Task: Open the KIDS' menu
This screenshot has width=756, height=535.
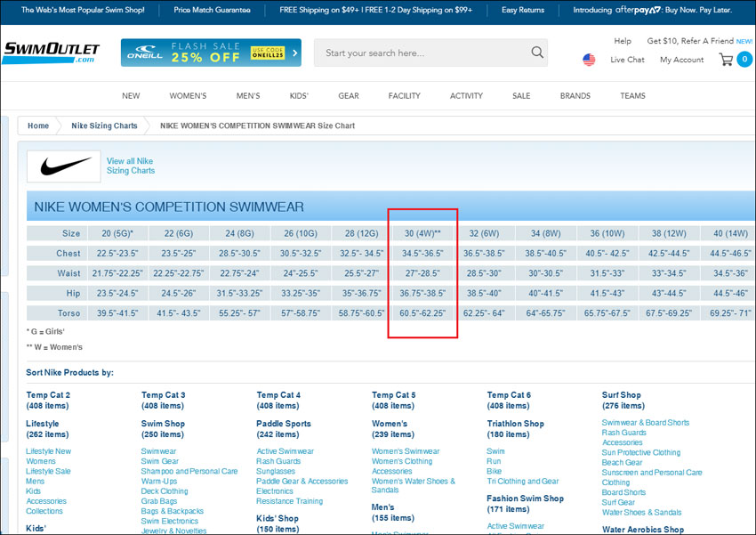Action: click(299, 96)
